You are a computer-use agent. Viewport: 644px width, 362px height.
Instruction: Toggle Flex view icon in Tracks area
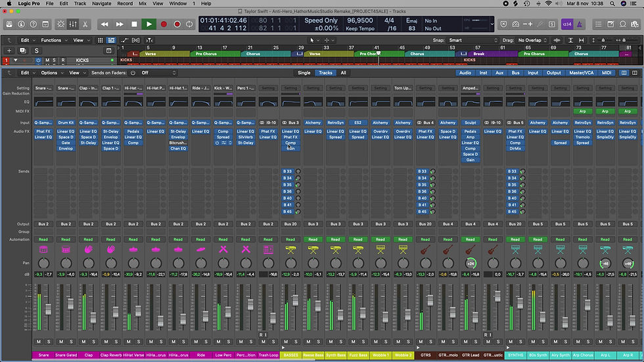click(x=136, y=40)
